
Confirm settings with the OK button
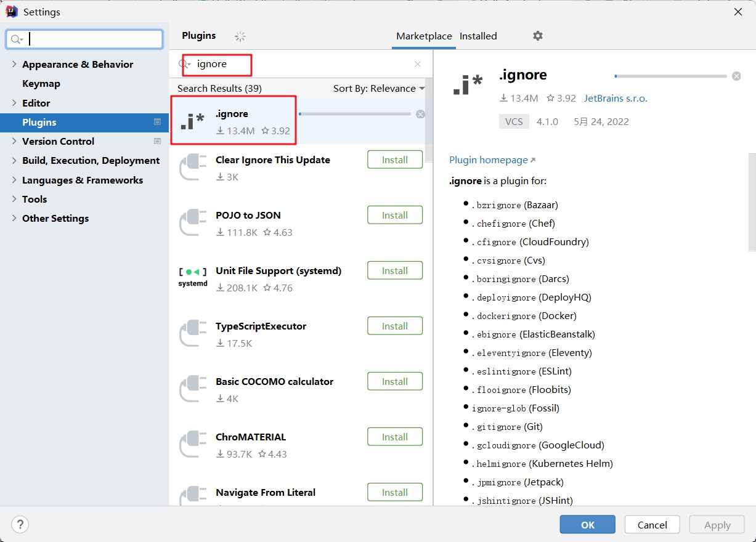[588, 525]
